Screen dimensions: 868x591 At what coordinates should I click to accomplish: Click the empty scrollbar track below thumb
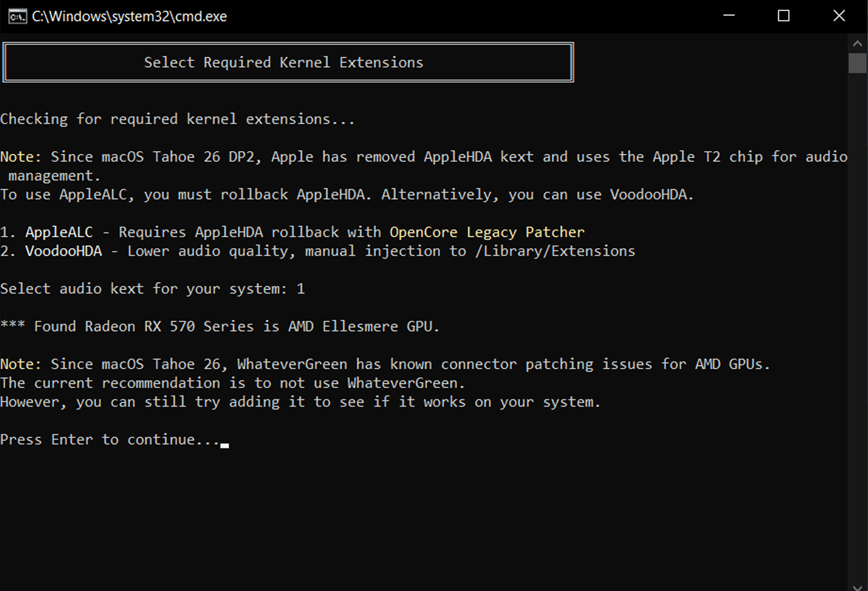(857, 327)
